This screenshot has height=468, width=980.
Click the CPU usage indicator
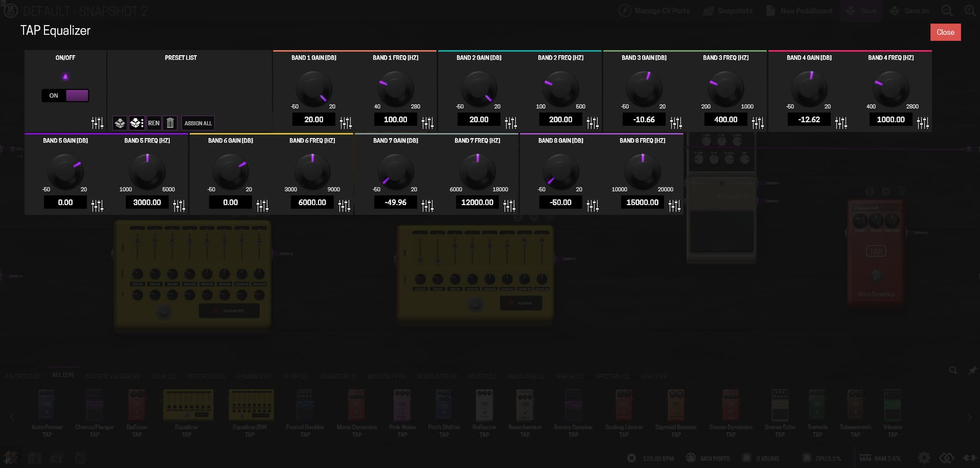click(822, 458)
